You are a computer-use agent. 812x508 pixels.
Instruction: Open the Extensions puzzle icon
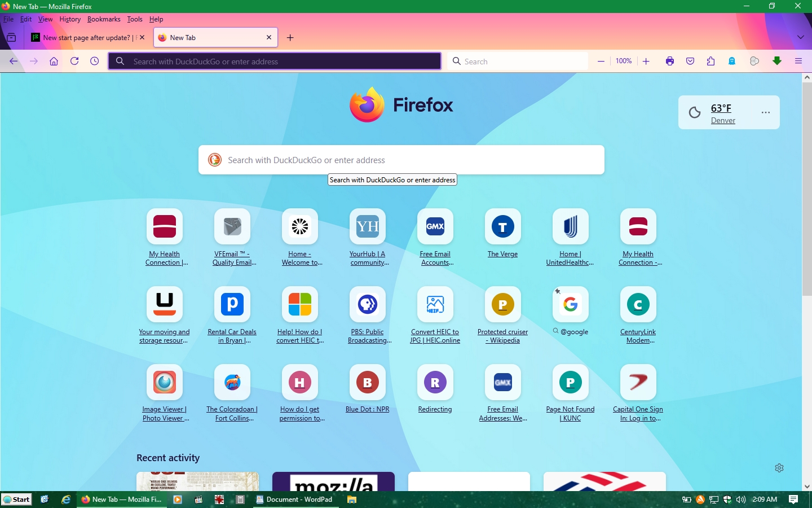tap(710, 61)
